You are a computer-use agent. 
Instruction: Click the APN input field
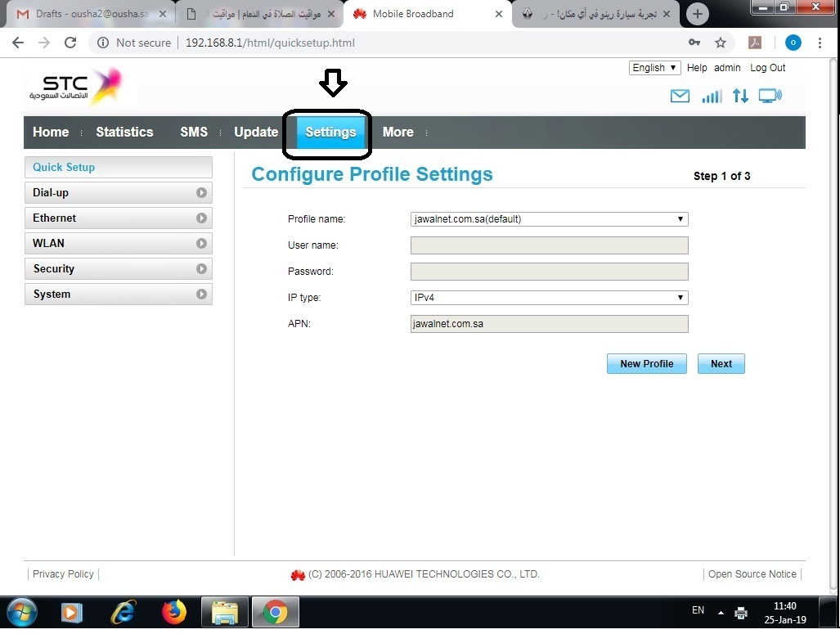pyautogui.click(x=549, y=324)
